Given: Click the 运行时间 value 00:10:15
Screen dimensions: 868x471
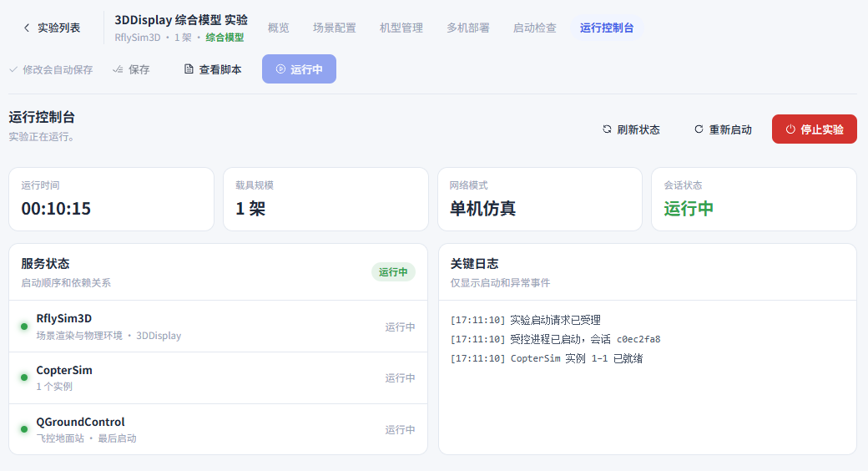Looking at the screenshot, I should tap(56, 208).
